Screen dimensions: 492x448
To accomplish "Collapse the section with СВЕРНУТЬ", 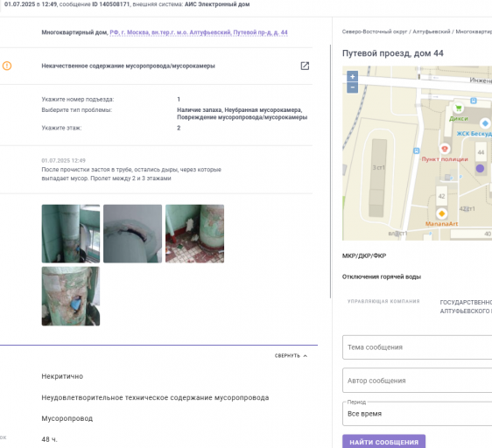I will 291,356.
